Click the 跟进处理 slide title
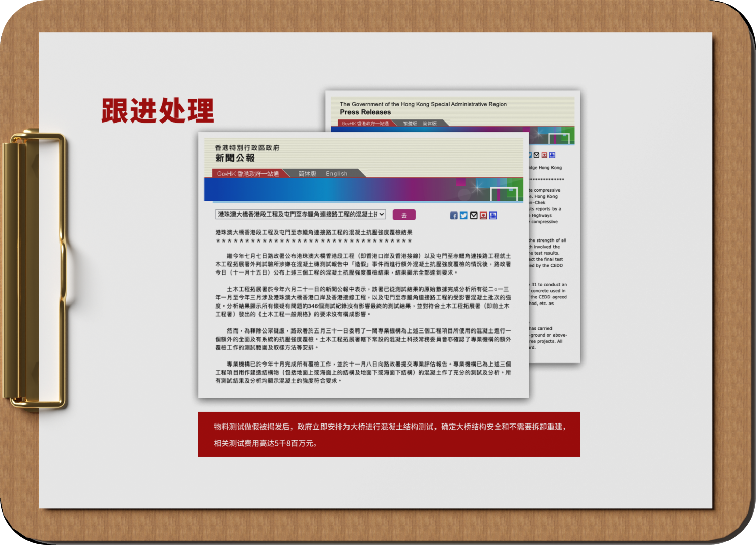This screenshot has width=756, height=545. (158, 111)
